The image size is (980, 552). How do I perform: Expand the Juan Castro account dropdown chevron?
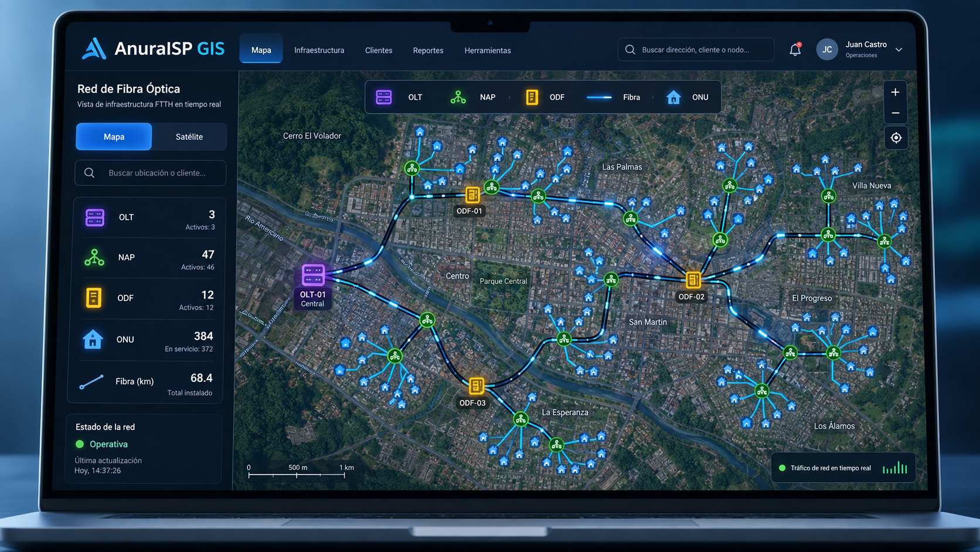click(899, 50)
